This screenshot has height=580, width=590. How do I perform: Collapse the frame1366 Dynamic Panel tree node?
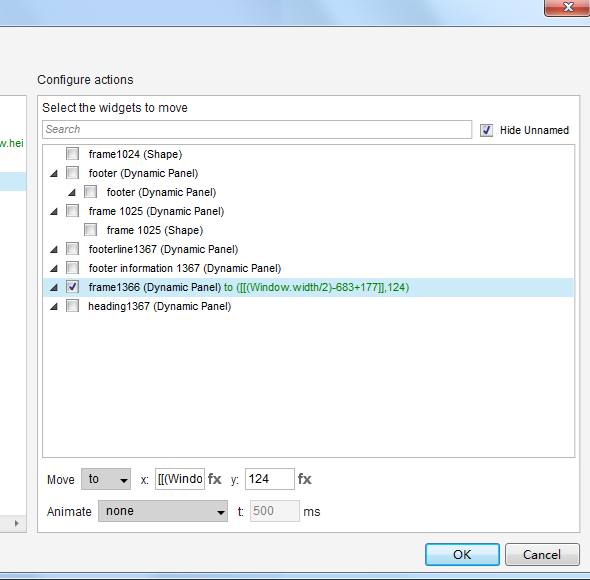[x=54, y=288]
